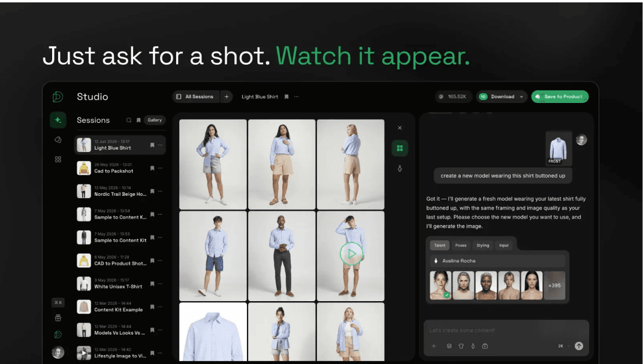Open the user avatar at sidebar bottom
Image resolution: width=643 pixels, height=364 pixels.
58,352
